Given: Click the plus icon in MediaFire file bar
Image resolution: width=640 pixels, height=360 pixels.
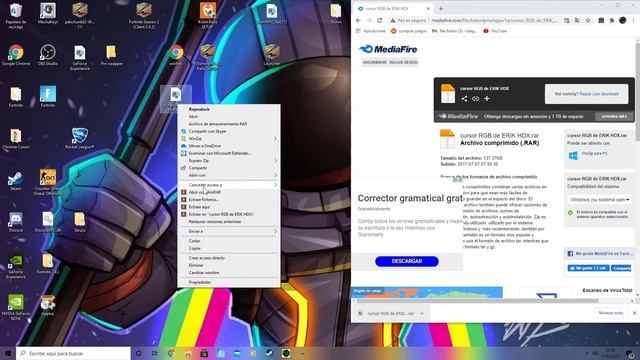Looking at the screenshot, I should (x=487, y=98).
